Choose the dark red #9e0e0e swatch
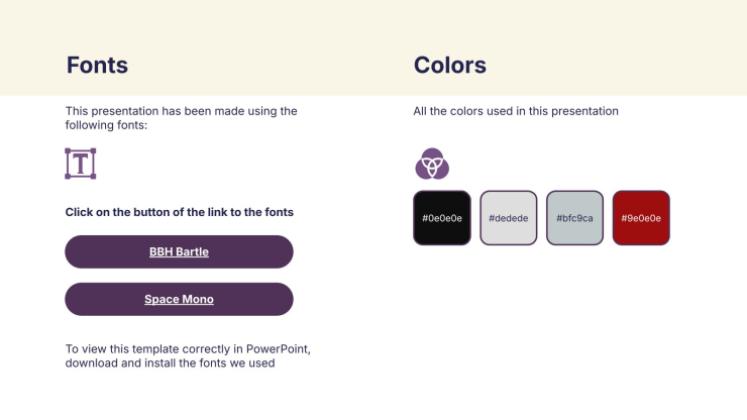Viewport: 747px width, 420px height. tap(641, 217)
